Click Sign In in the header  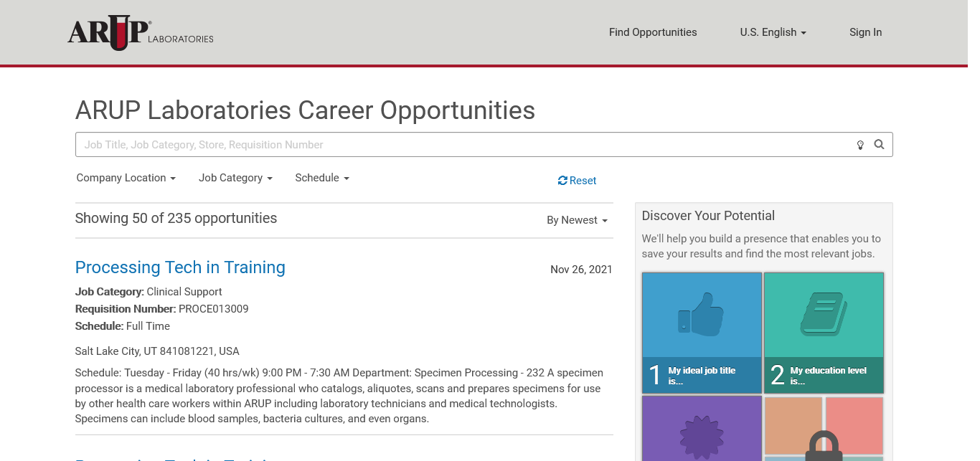point(865,32)
